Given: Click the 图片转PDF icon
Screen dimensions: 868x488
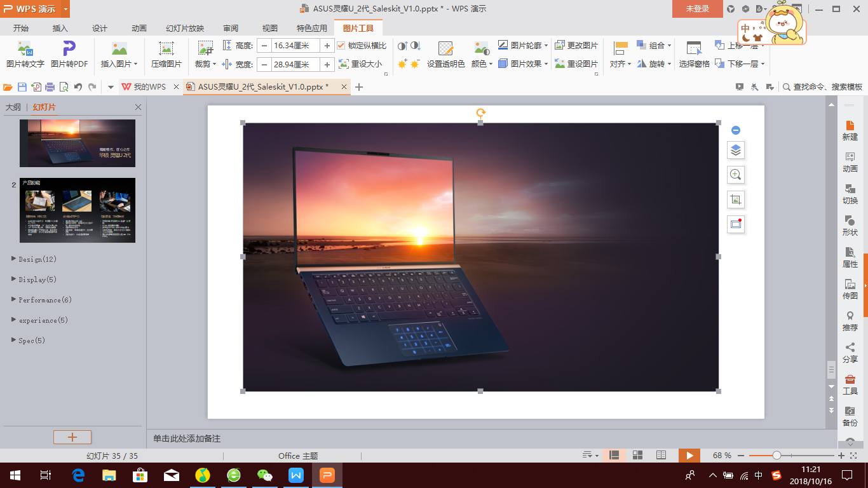Looking at the screenshot, I should coord(69,55).
